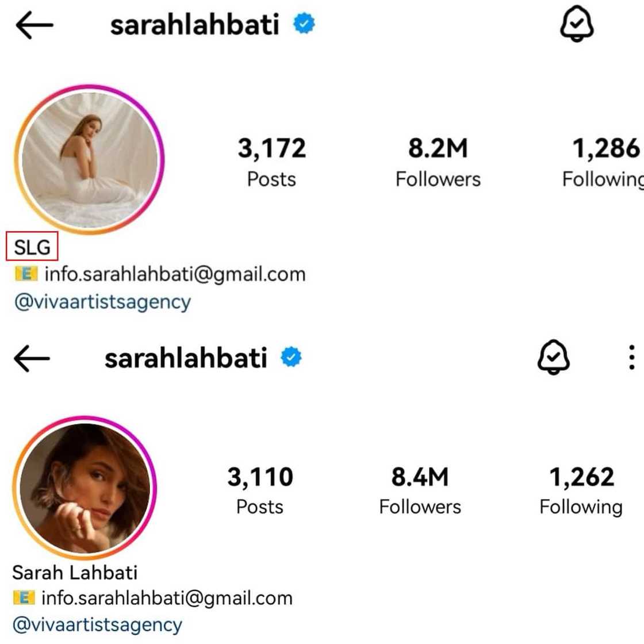
Task: Tap the back arrow in bottom profile
Action: click(x=32, y=358)
